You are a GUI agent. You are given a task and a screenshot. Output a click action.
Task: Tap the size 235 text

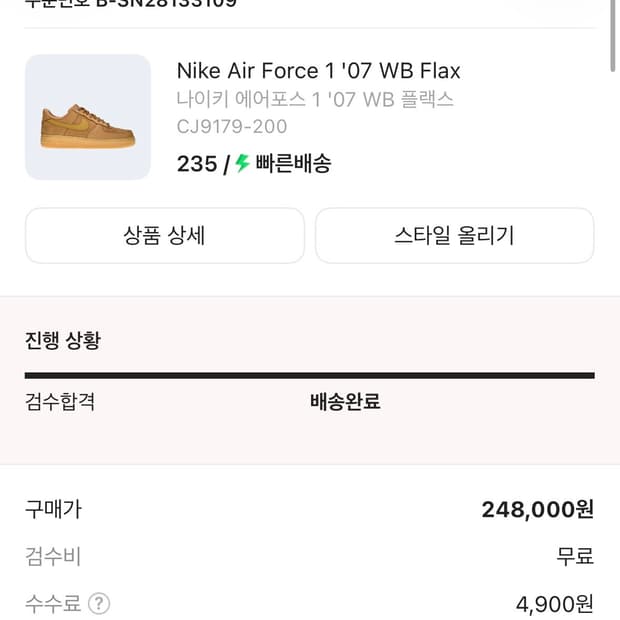(196, 164)
